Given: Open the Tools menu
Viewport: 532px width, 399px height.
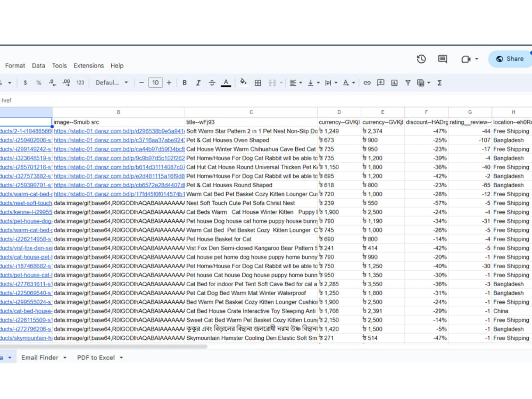Looking at the screenshot, I should [x=60, y=65].
